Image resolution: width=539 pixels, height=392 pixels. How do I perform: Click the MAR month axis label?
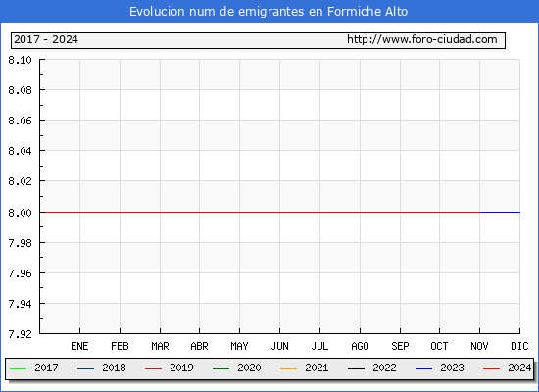tap(160, 346)
